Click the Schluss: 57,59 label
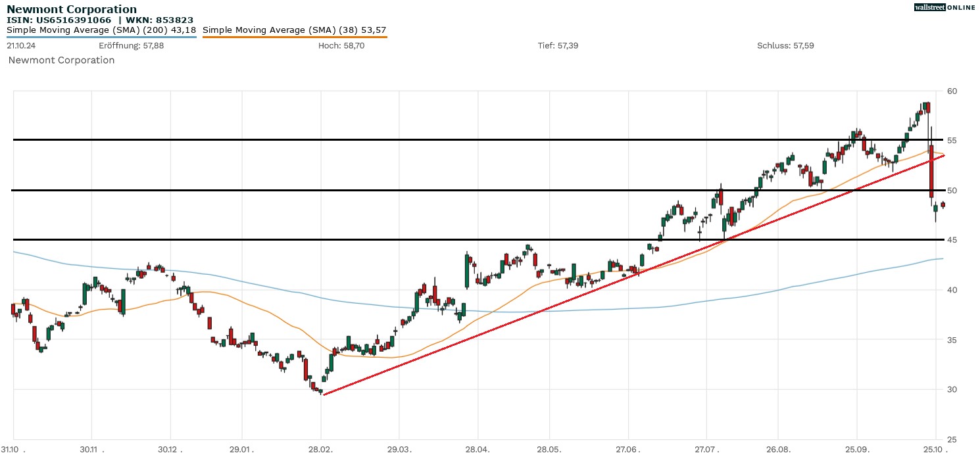980x453 pixels. (x=785, y=45)
